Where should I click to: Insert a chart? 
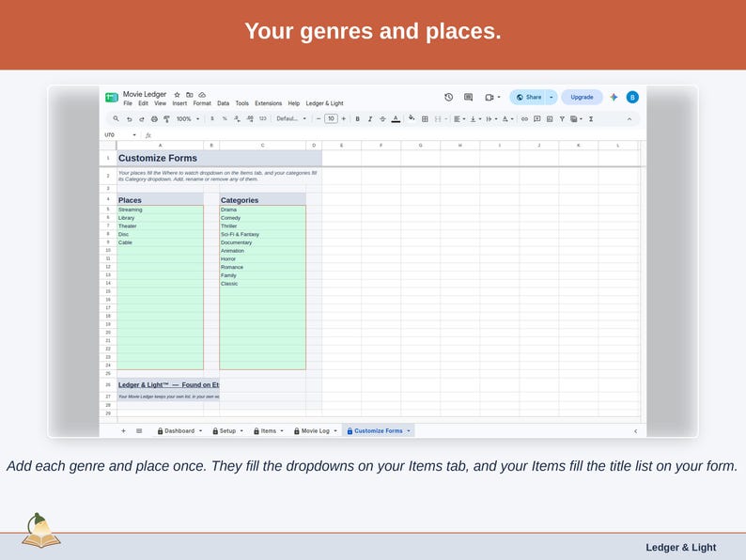(x=550, y=119)
